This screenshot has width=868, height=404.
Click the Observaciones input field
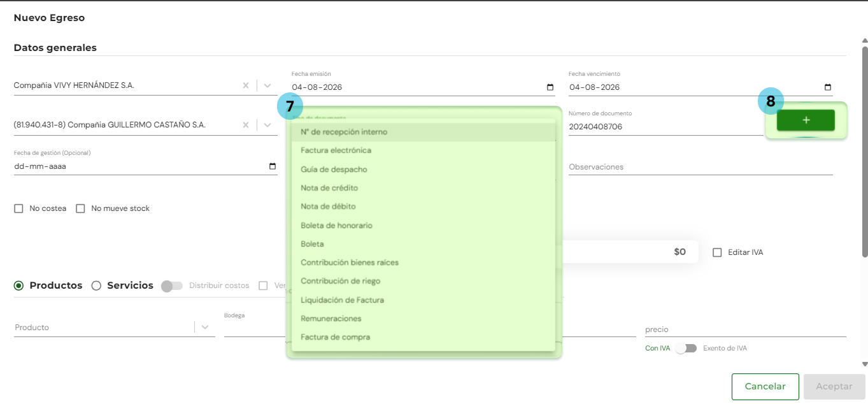[x=701, y=167]
